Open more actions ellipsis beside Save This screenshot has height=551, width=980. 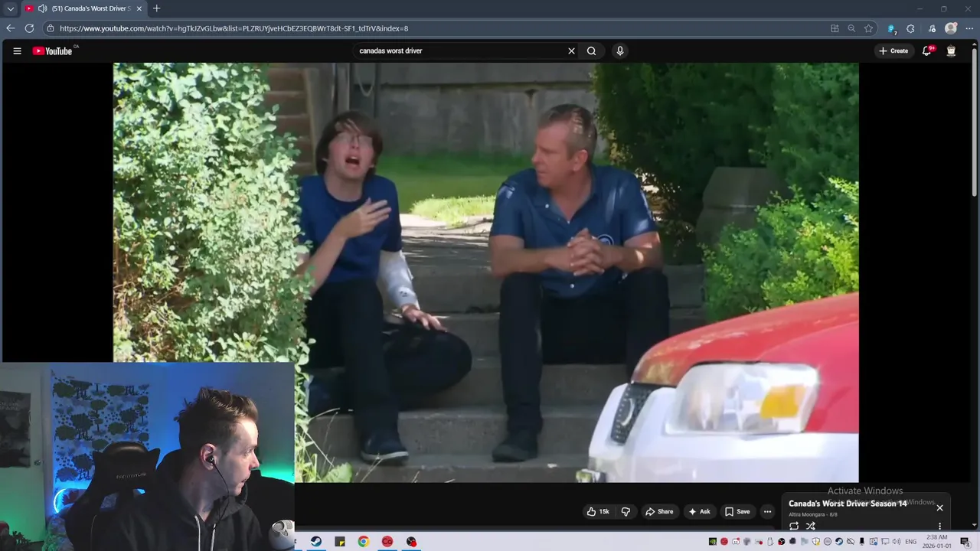(x=767, y=511)
